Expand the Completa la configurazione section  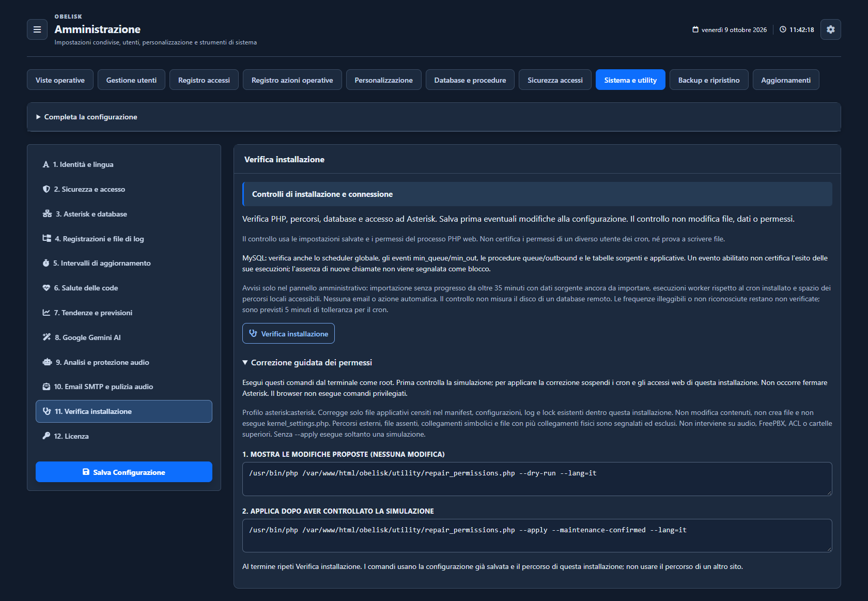coord(433,117)
